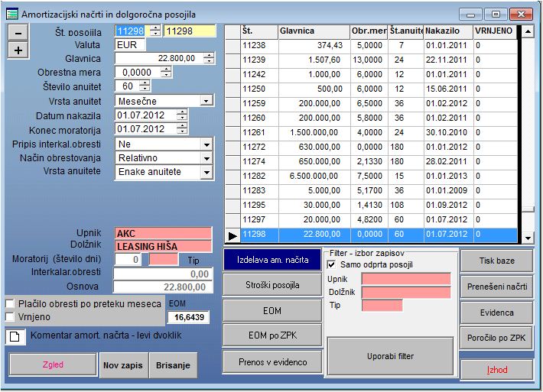Open the amortization plan comment document icon
Screen dimensions: 543x392
[13, 336]
